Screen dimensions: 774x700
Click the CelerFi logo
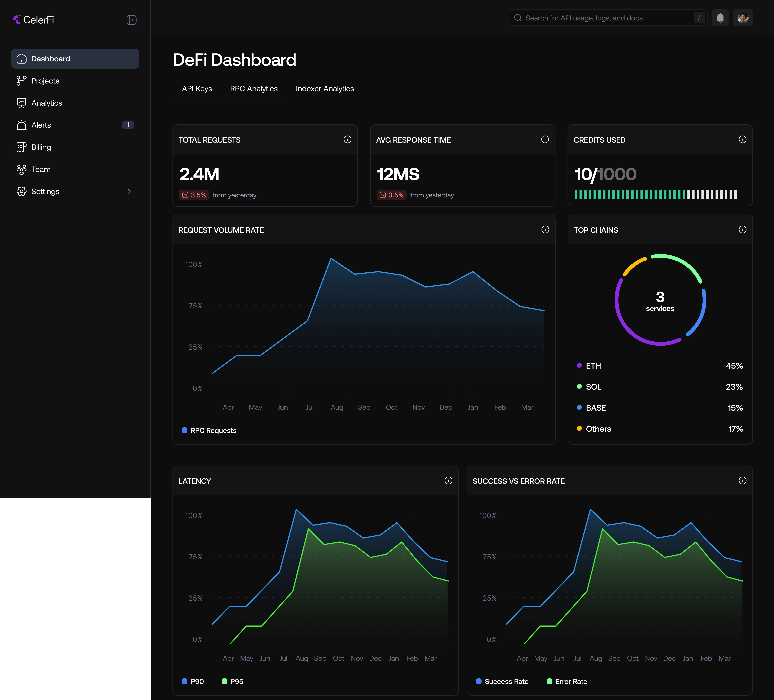click(x=33, y=20)
